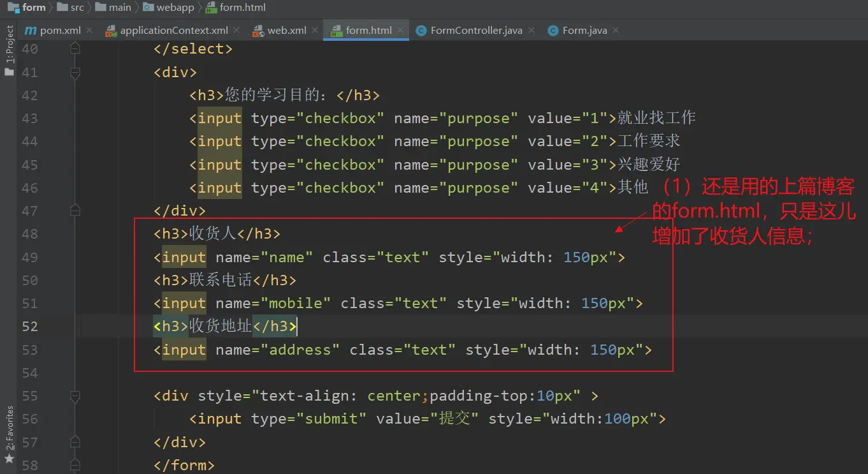Click the pom.xml Maven file icon
868x474 pixels.
tap(31, 31)
